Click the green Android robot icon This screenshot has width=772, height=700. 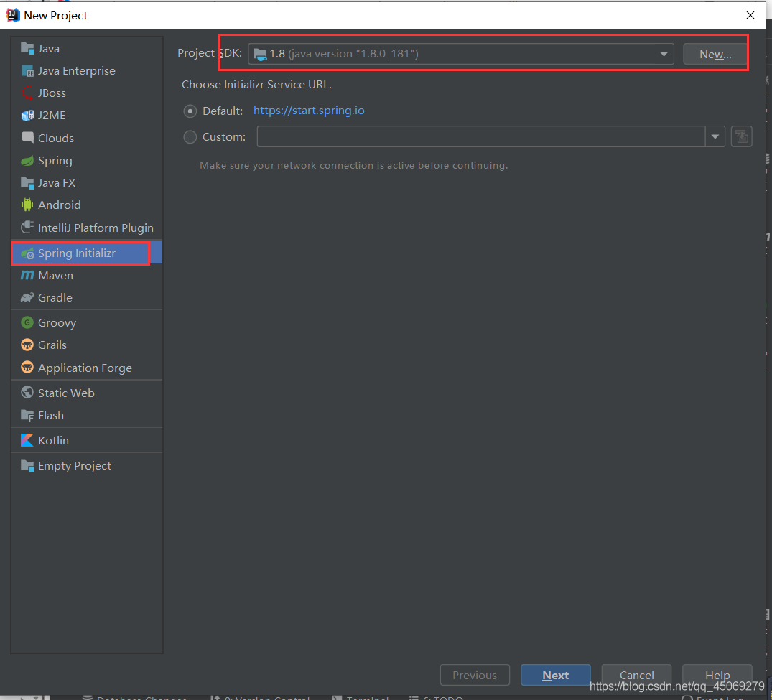click(x=27, y=205)
